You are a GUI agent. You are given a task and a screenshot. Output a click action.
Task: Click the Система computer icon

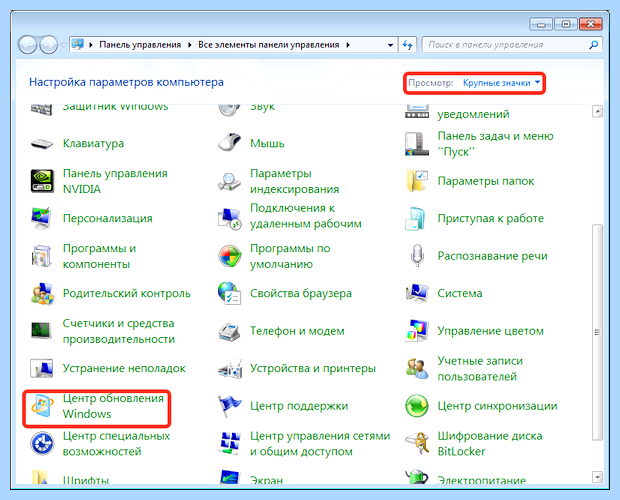[x=417, y=293]
